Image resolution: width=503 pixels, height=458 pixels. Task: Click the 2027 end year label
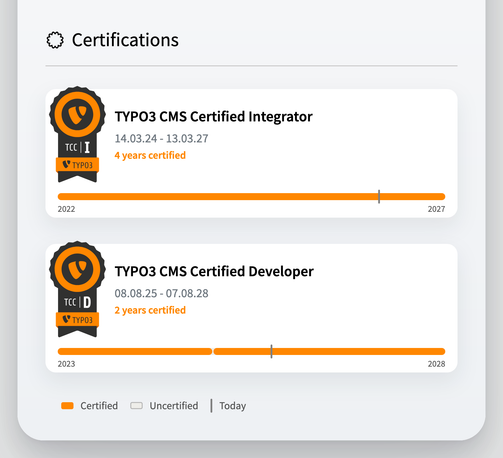436,209
